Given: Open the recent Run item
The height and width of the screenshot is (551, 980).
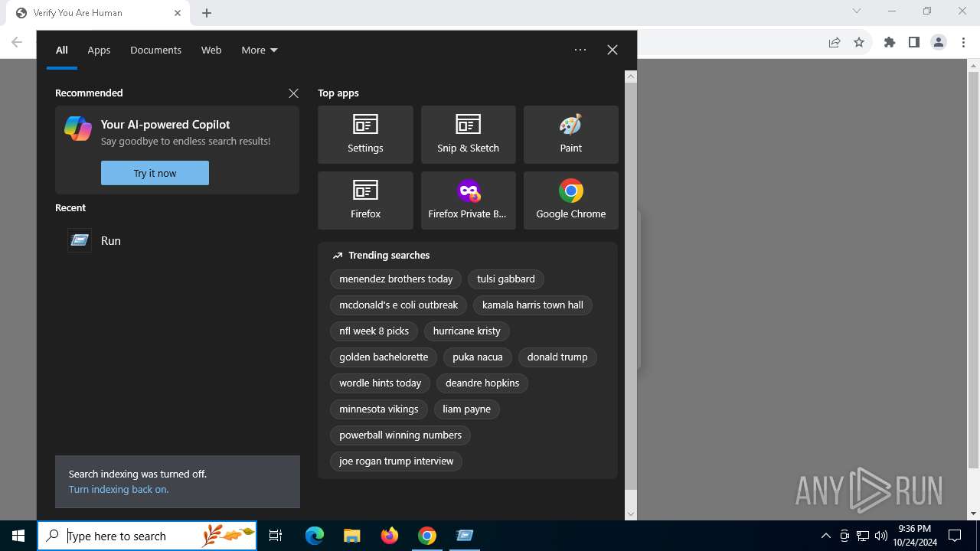Looking at the screenshot, I should pos(177,240).
